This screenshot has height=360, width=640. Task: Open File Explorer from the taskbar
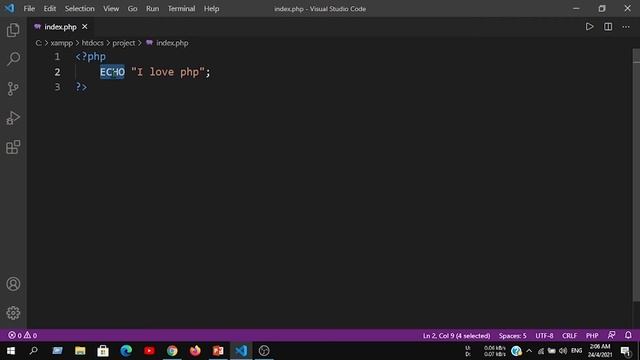[80, 351]
